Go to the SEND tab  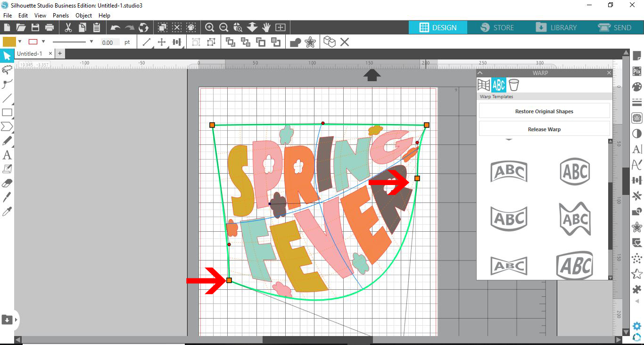click(x=615, y=27)
